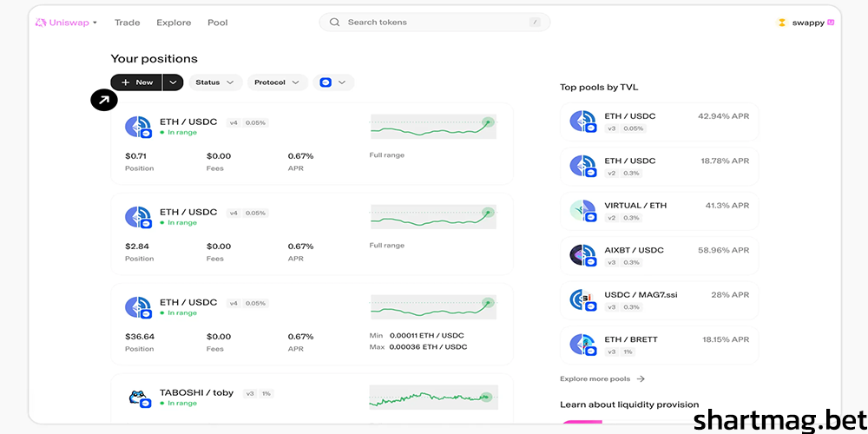Expand the network chain selector dropdown
Screen dimensions: 868x434
click(333, 82)
